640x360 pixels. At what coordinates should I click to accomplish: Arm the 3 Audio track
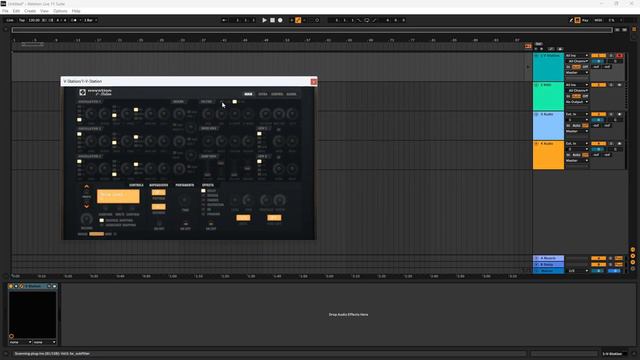tap(619, 114)
